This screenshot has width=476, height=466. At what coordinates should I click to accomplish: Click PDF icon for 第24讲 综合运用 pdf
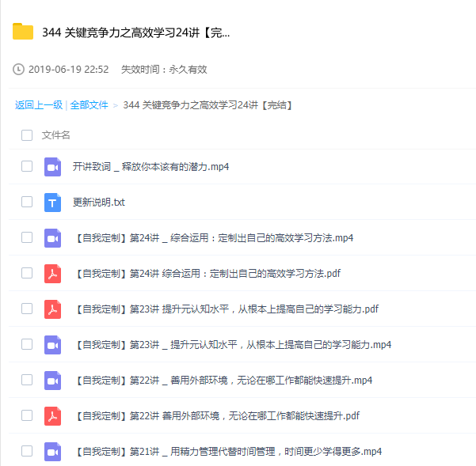52,274
